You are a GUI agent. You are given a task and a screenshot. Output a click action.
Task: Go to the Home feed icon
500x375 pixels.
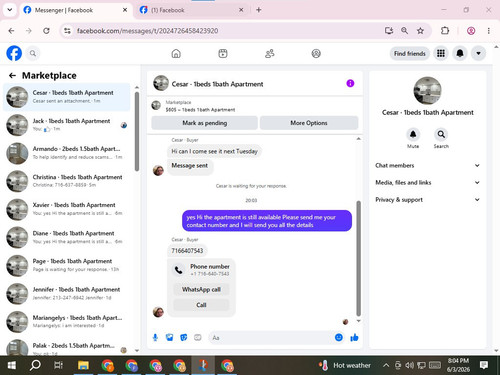(176, 53)
